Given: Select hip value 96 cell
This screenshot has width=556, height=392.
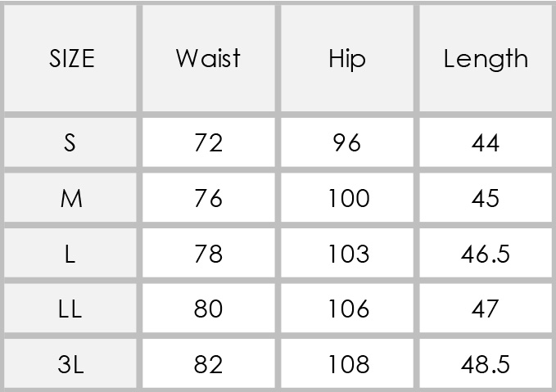Looking at the screenshot, I should click(347, 142).
